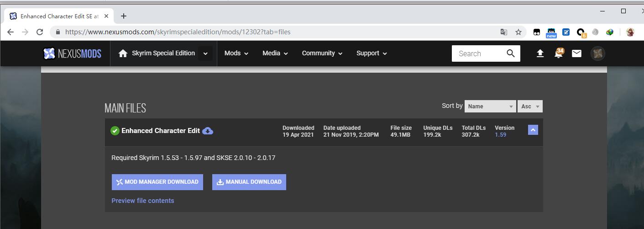Click the magnifying glass search icon
The height and width of the screenshot is (229, 644).
(511, 53)
